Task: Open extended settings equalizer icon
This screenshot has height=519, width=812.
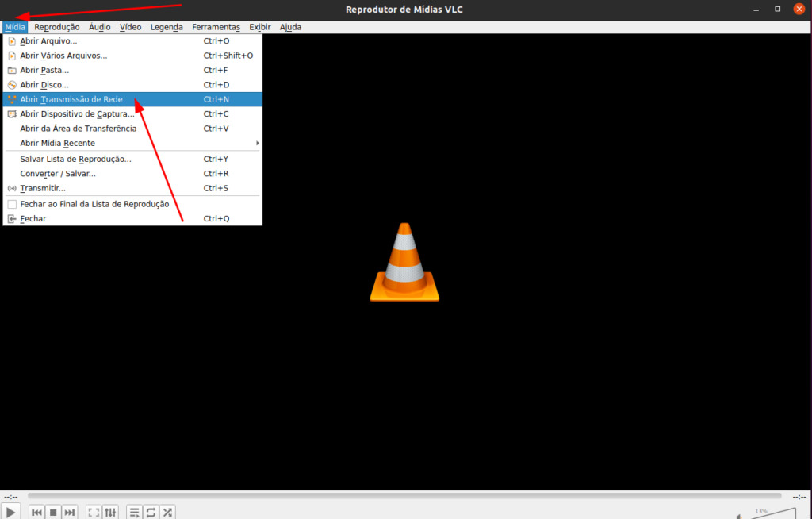Action: pyautogui.click(x=111, y=513)
